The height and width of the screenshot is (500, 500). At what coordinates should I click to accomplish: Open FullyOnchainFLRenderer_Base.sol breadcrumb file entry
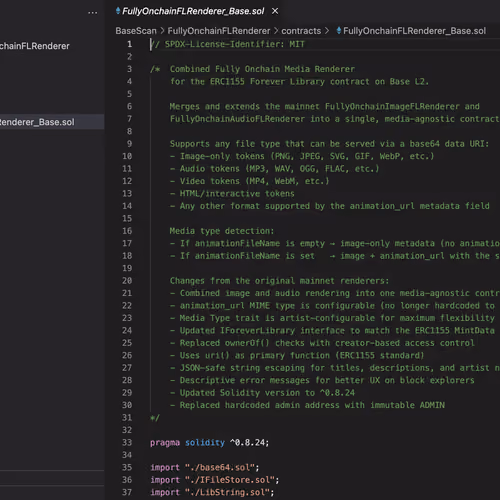click(x=414, y=31)
